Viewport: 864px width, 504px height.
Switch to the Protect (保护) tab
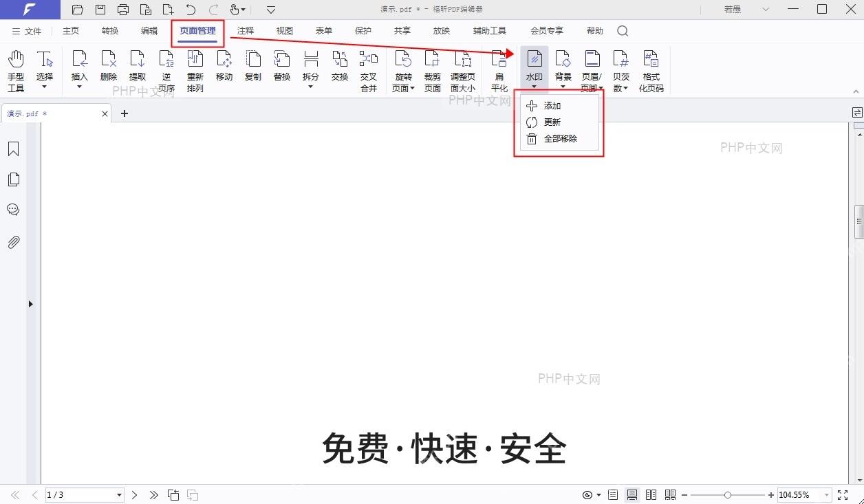(363, 31)
